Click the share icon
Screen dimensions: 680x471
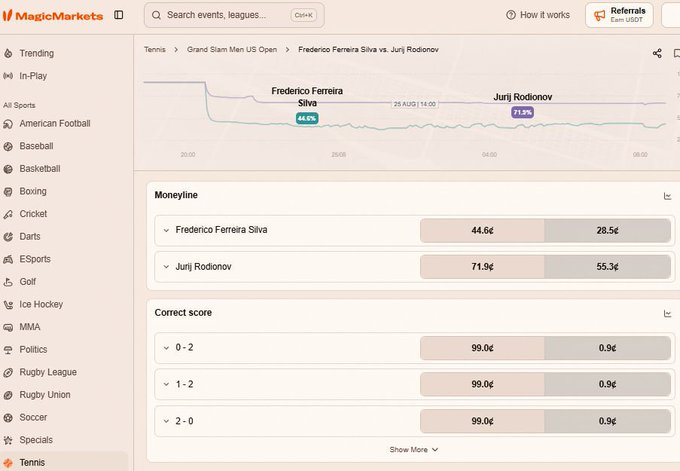(x=657, y=53)
